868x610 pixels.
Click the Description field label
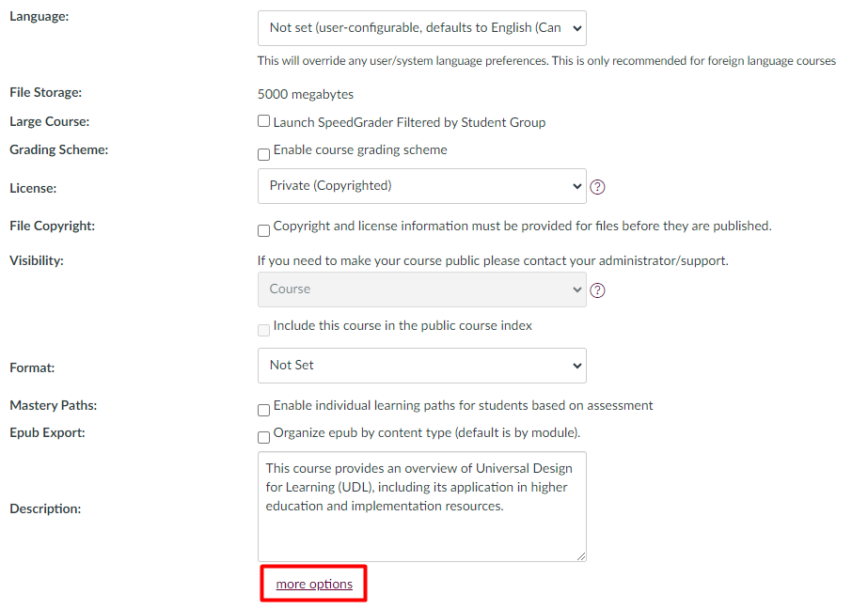(x=45, y=508)
